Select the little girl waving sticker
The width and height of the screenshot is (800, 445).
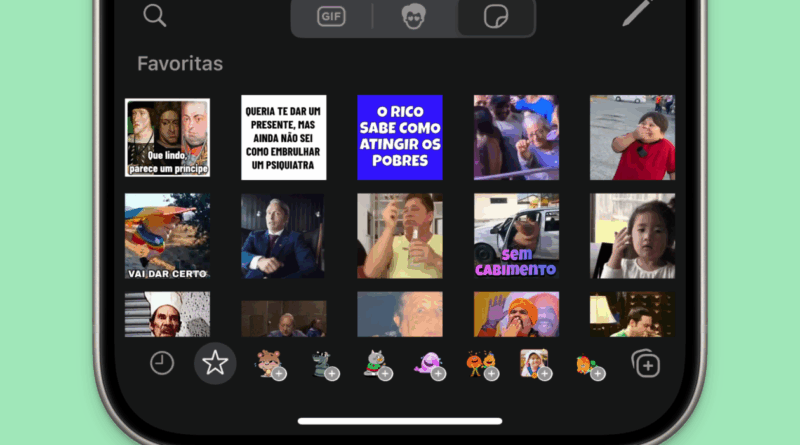point(633,236)
